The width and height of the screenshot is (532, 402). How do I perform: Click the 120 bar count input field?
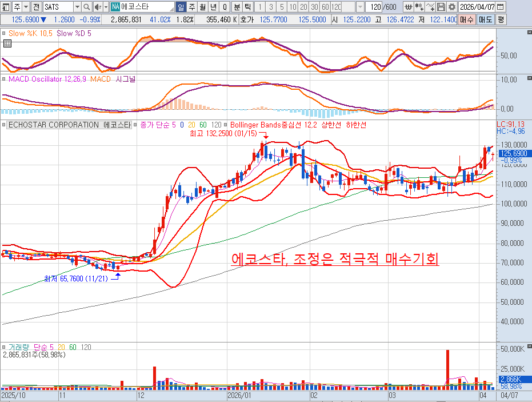point(373,7)
